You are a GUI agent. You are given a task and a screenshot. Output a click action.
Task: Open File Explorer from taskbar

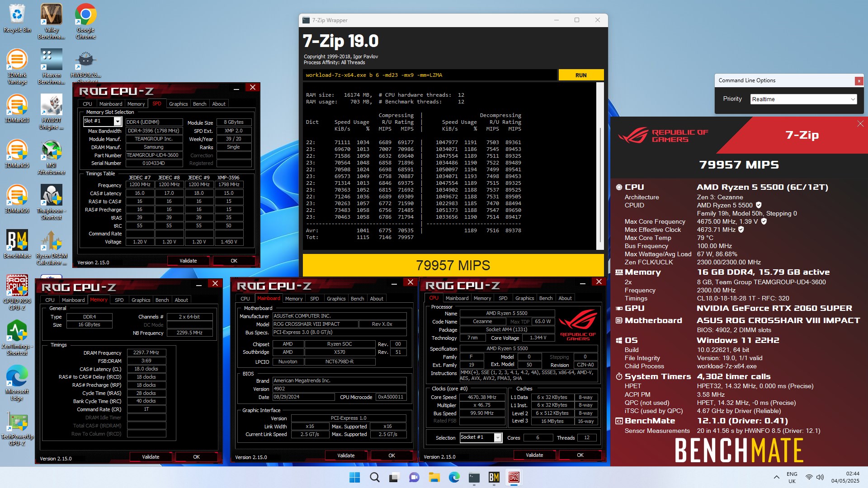click(434, 477)
